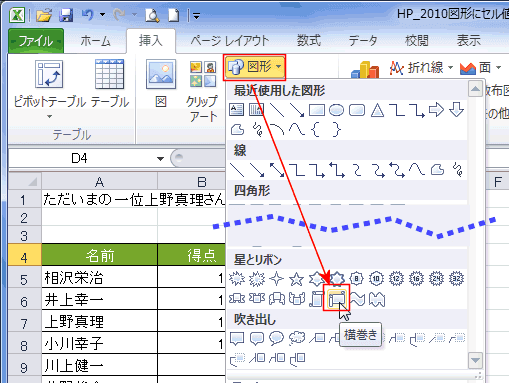Open クリップ アート
Screen dimensions: 509x383
pos(202,91)
